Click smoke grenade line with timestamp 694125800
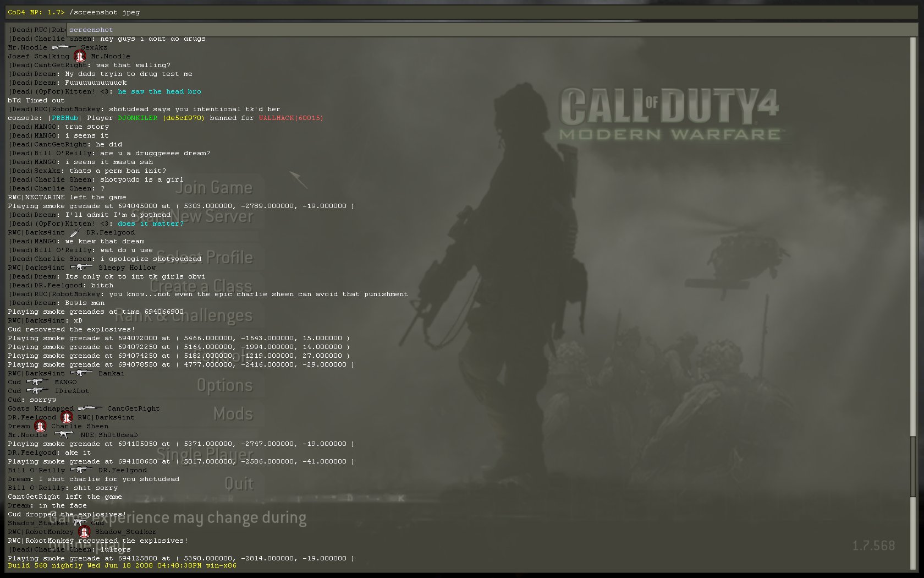 pyautogui.click(x=181, y=558)
